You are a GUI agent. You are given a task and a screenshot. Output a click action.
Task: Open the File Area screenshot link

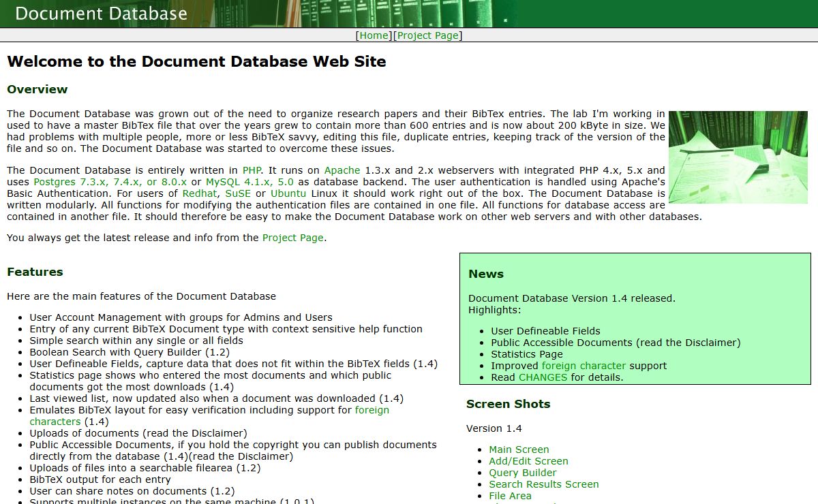click(510, 496)
